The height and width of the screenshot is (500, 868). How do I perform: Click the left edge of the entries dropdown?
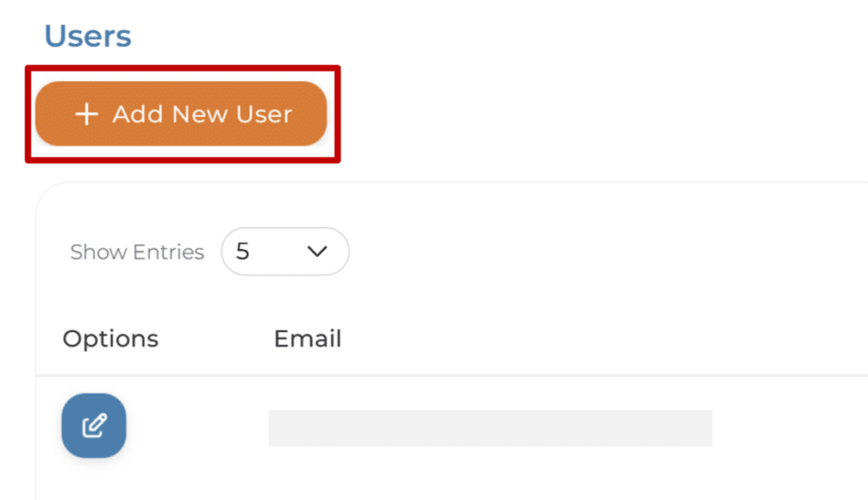(227, 252)
